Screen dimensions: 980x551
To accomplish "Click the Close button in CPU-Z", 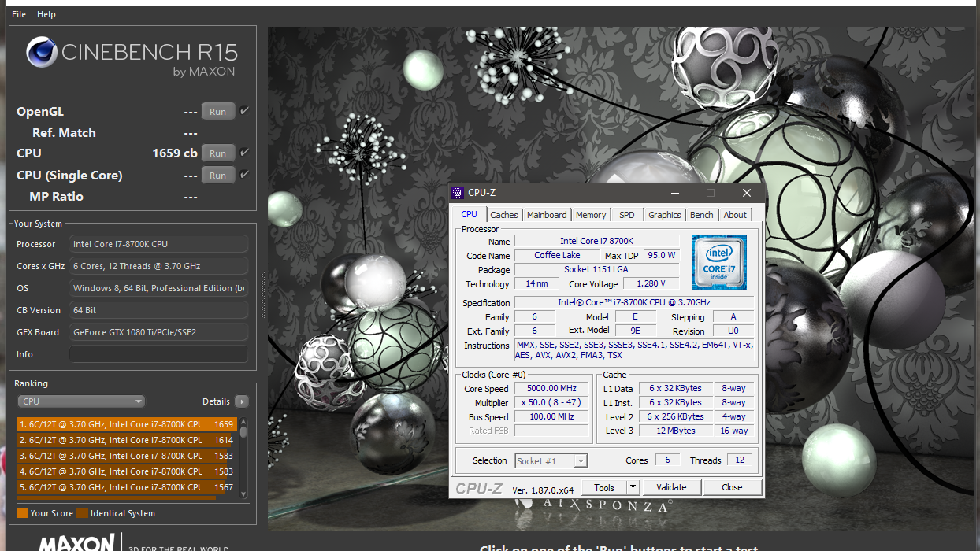I will click(x=732, y=487).
